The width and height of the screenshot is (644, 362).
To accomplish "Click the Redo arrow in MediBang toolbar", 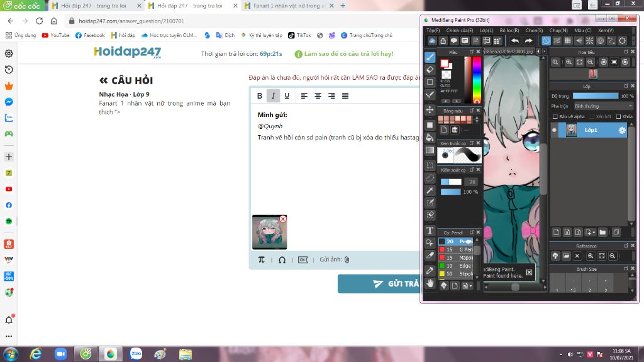I will click(x=528, y=41).
